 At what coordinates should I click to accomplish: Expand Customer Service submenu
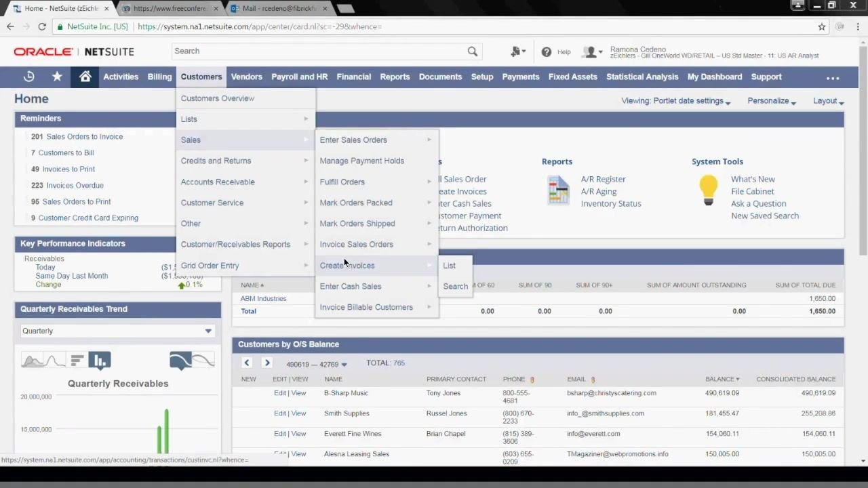coord(245,203)
